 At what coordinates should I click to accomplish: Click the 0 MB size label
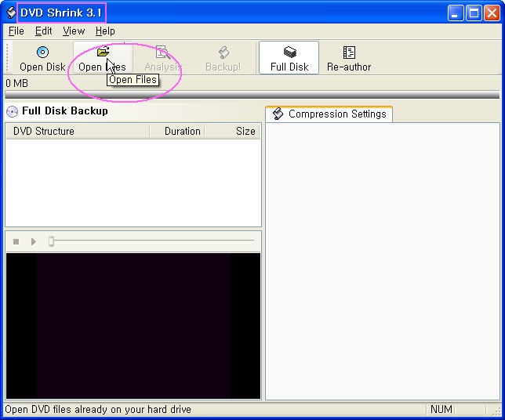[x=16, y=83]
